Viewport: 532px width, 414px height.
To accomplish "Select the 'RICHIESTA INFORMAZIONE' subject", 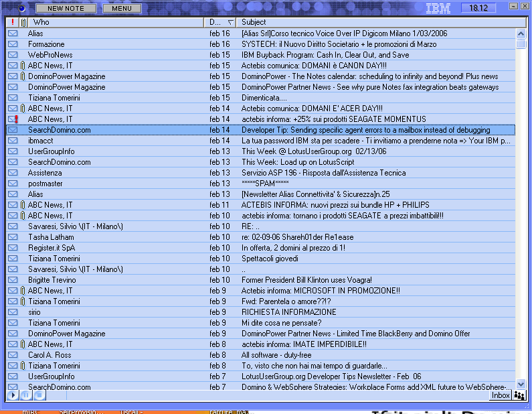I will tap(288, 312).
